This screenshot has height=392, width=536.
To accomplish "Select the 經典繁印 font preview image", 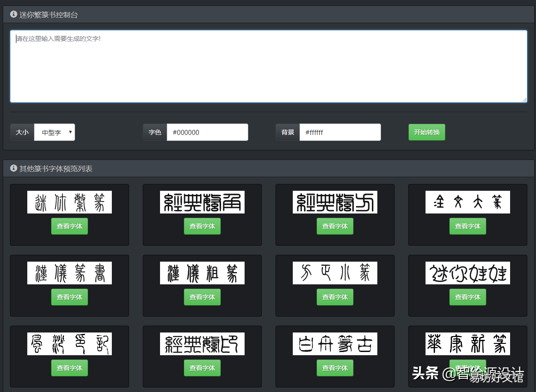I will (202, 344).
